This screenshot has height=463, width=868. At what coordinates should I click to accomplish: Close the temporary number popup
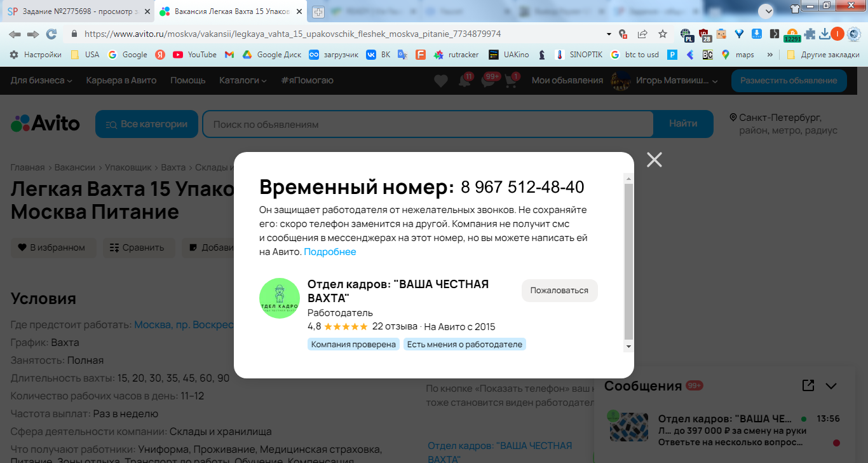[654, 160]
